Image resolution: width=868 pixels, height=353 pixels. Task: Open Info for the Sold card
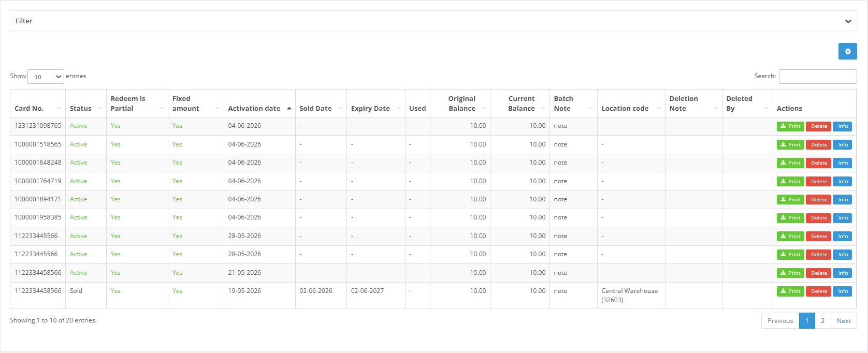[x=843, y=291]
